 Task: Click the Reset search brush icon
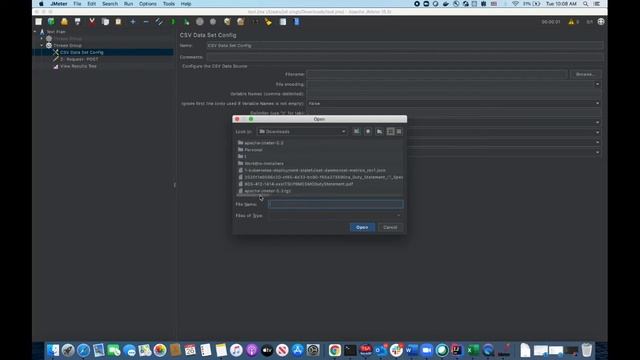(268, 22)
